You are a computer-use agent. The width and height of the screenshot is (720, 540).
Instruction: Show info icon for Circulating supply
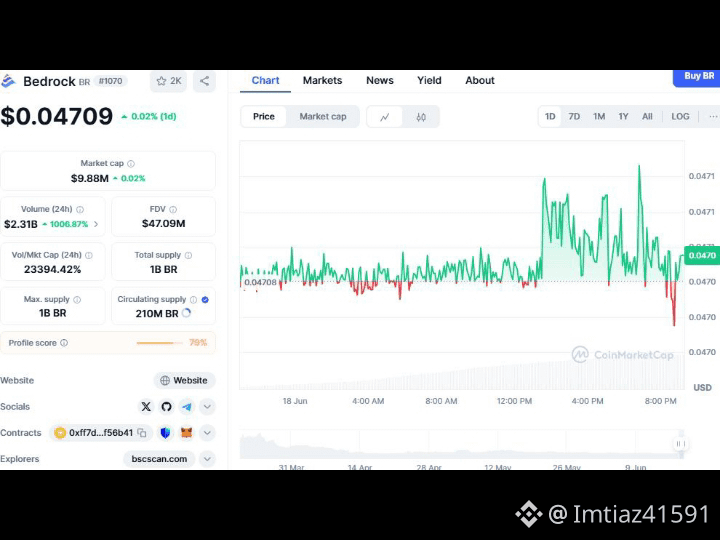[193, 299]
